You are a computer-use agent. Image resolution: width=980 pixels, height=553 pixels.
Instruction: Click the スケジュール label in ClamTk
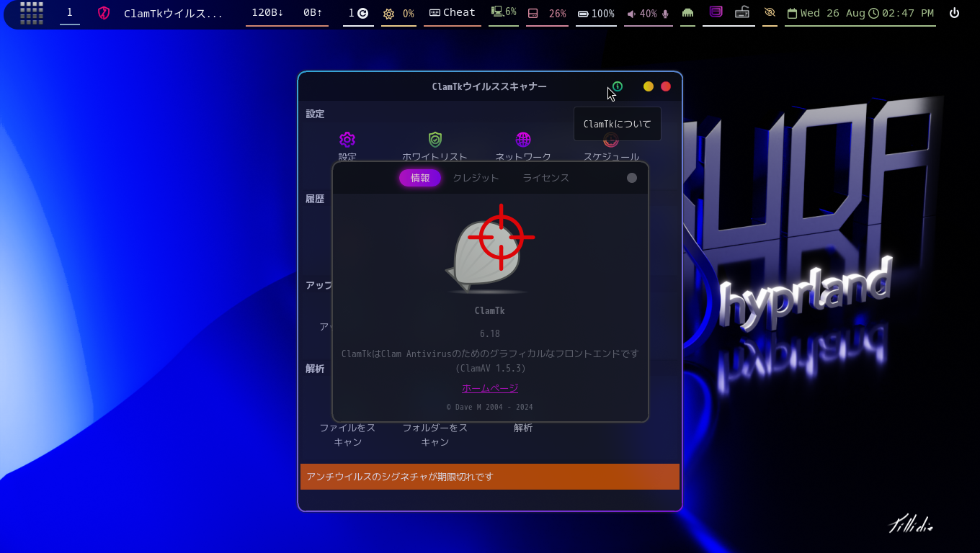(x=611, y=156)
